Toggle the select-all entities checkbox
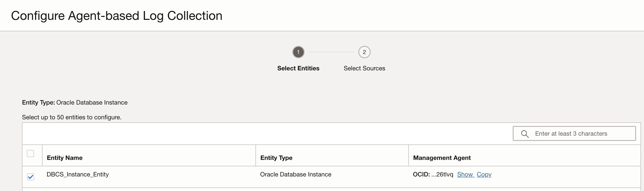Viewport: 644px width, 191px height. (x=30, y=154)
